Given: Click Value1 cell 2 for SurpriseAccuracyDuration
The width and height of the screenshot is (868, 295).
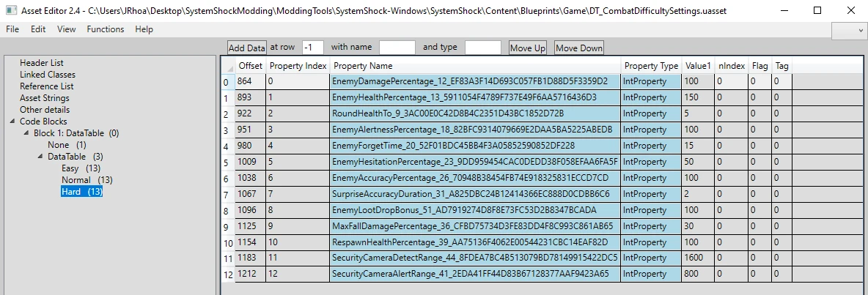Looking at the screenshot, I should (x=698, y=194).
